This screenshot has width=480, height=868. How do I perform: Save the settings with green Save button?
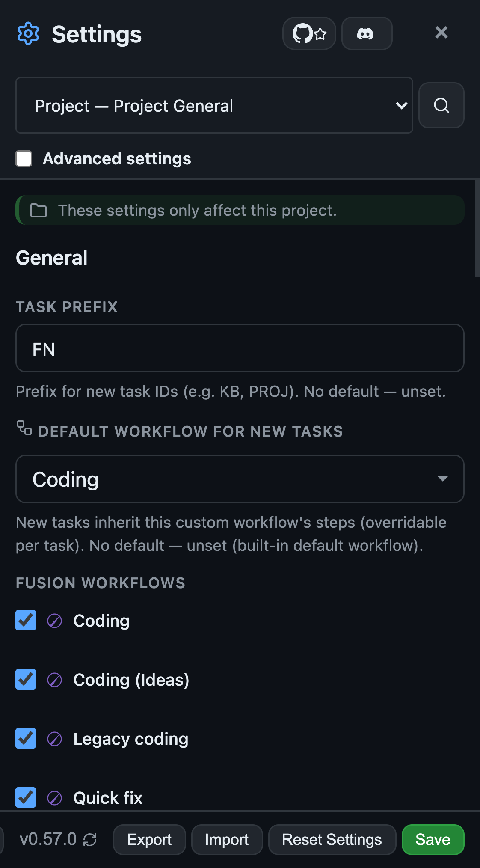[x=433, y=840]
